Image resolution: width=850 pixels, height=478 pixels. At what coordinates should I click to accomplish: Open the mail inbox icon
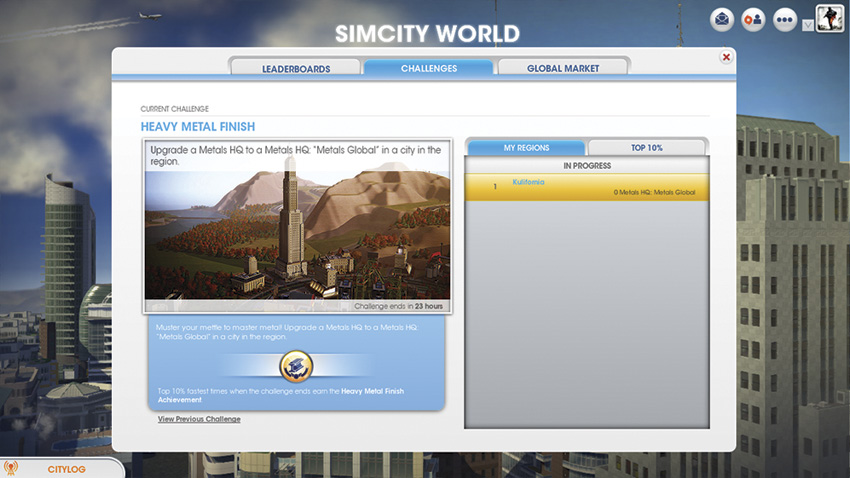(x=722, y=20)
